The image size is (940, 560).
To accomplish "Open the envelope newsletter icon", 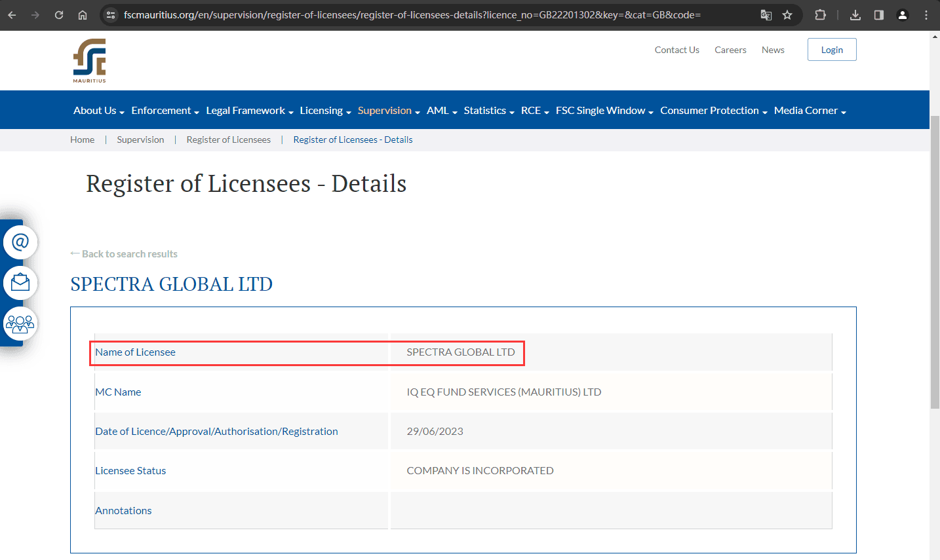I will 20,283.
